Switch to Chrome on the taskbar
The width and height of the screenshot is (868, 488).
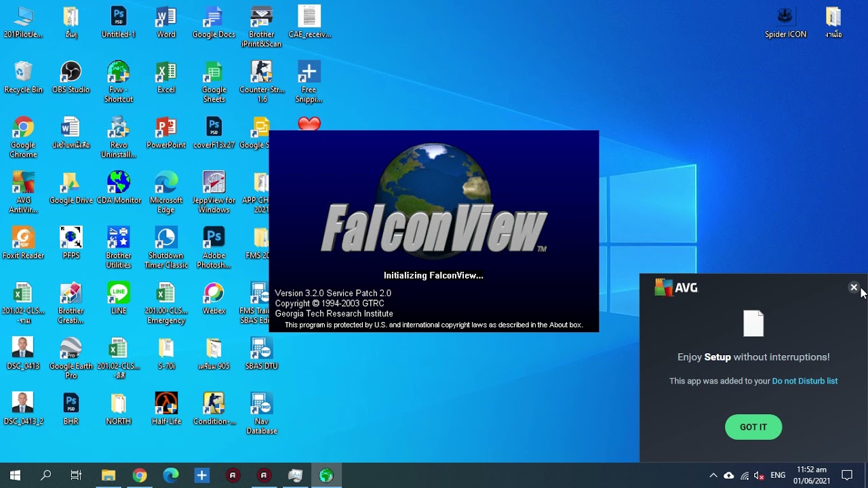(x=139, y=475)
